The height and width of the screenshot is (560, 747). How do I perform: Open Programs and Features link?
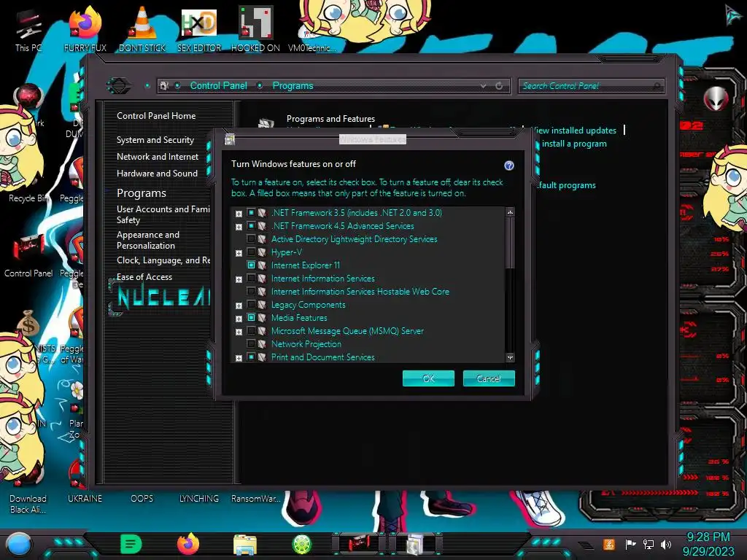330,119
